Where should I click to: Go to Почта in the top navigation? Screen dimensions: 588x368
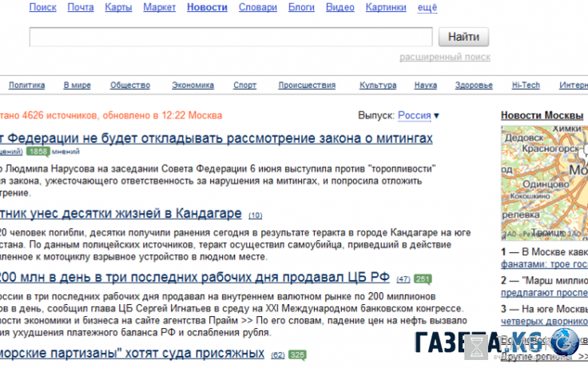click(x=81, y=7)
